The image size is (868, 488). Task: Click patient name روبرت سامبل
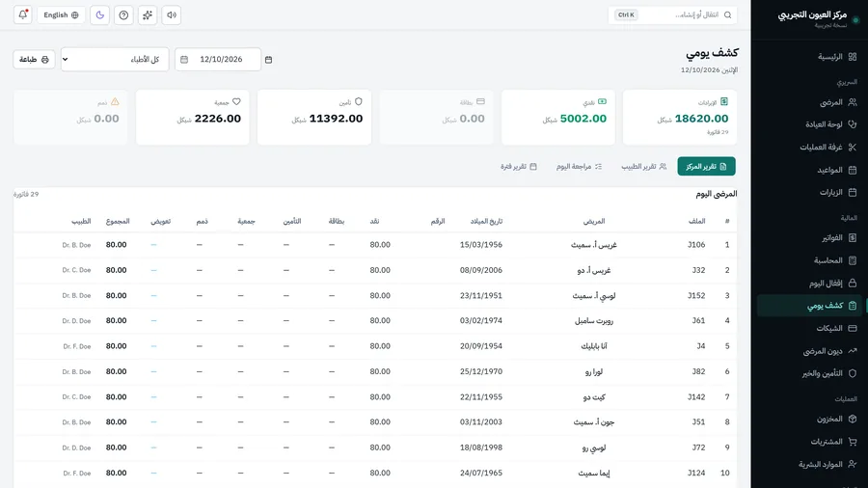[594, 321]
